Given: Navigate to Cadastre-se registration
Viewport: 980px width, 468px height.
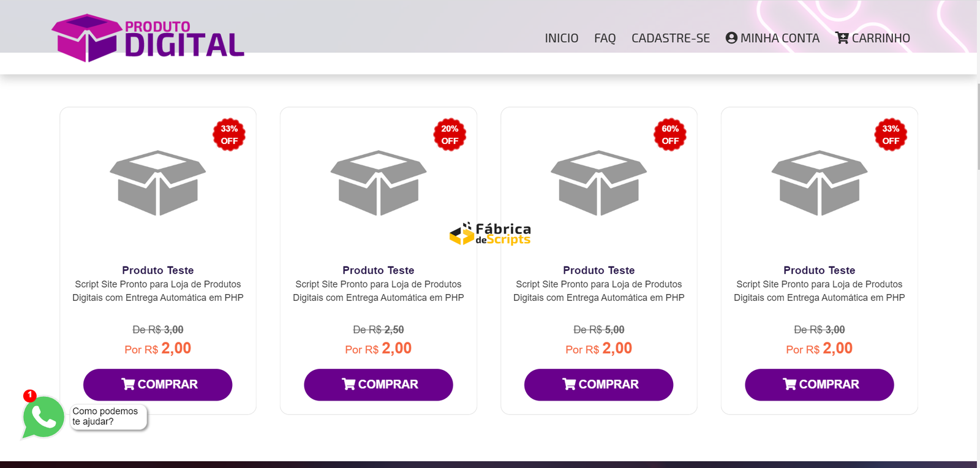Looking at the screenshot, I should (x=671, y=38).
